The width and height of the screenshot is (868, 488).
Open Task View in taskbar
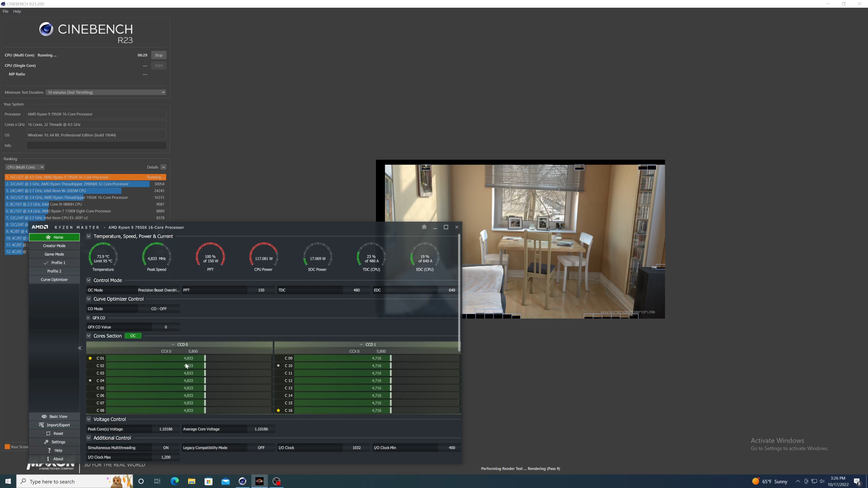click(157, 481)
